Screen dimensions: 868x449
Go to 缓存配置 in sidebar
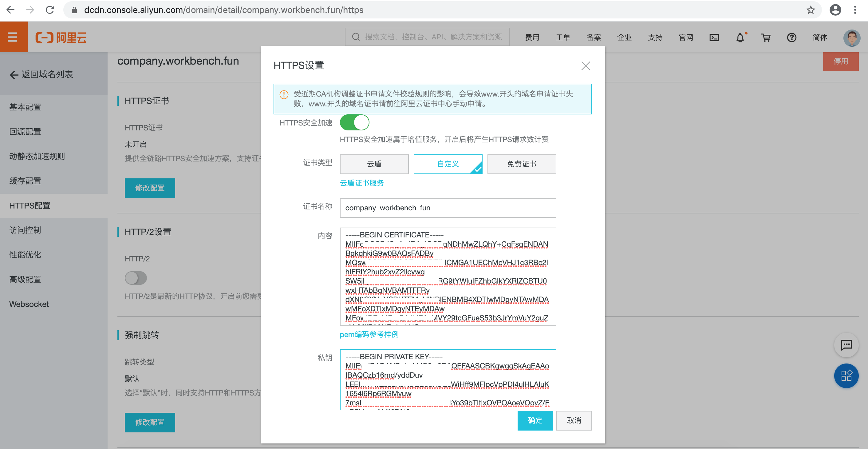(x=54, y=181)
